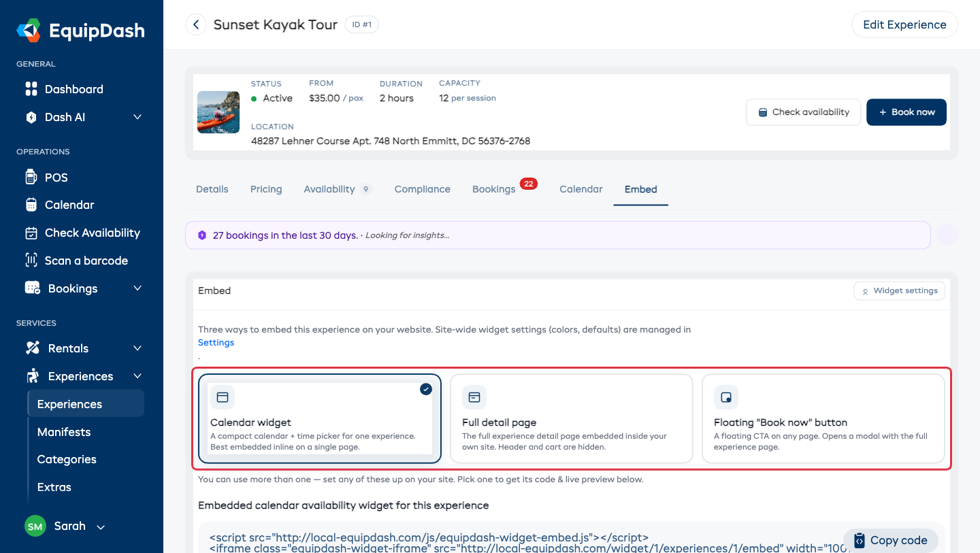Click the Copy code button
The height and width of the screenshot is (553, 980).
click(891, 541)
